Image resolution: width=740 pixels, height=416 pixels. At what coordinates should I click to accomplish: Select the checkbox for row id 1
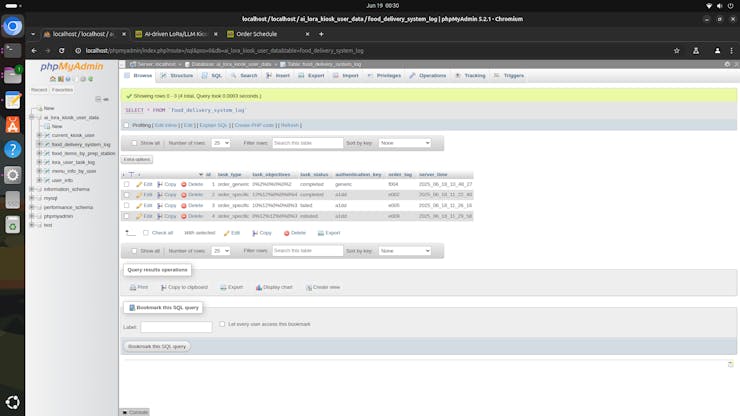pyautogui.click(x=126, y=184)
